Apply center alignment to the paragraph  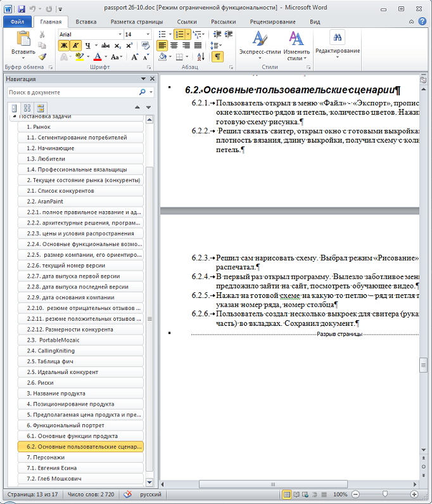click(x=174, y=45)
